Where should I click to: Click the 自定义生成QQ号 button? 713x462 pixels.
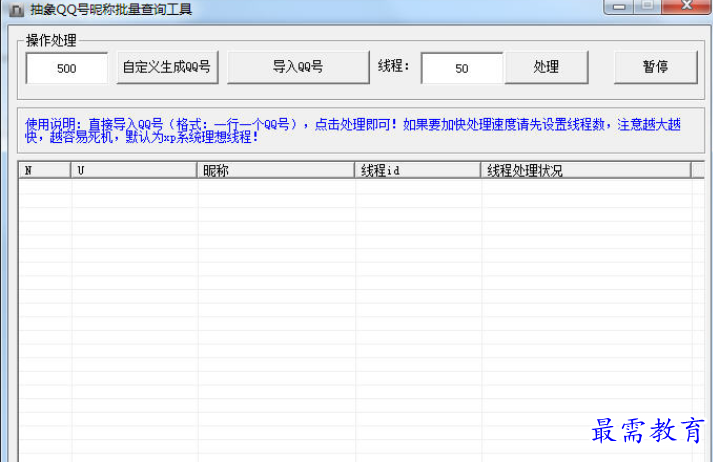point(167,67)
